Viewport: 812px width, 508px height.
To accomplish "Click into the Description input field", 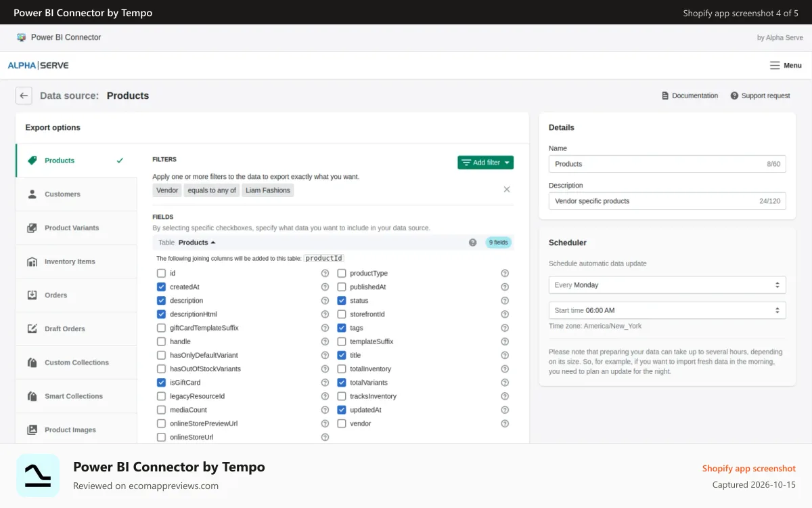I will (x=667, y=201).
